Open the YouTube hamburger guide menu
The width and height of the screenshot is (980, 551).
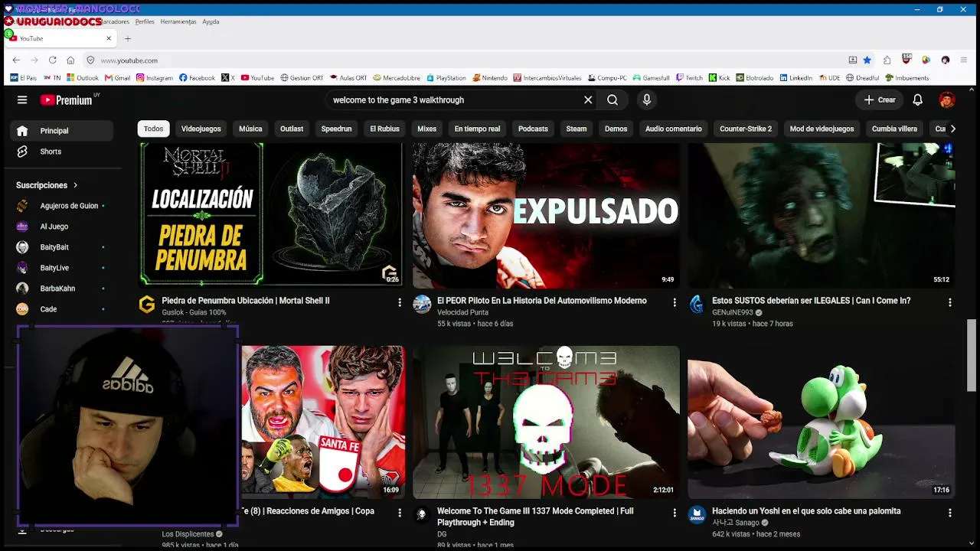point(22,99)
